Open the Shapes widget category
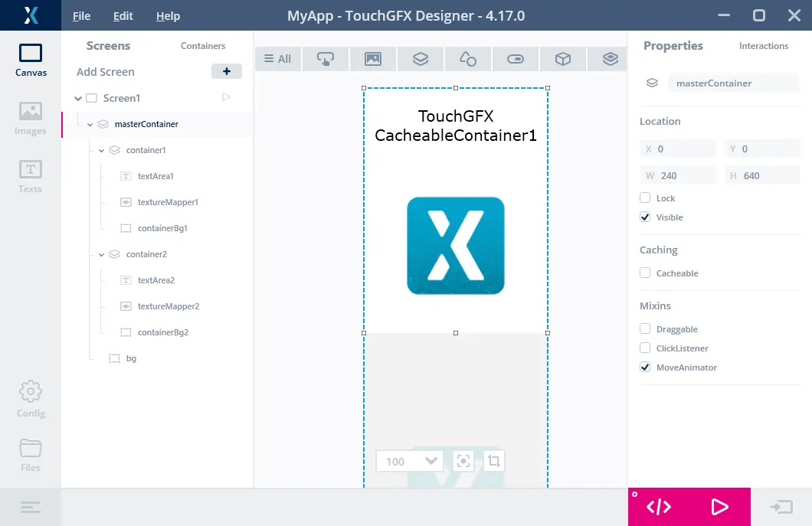The height and width of the screenshot is (526, 812). pos(467,59)
